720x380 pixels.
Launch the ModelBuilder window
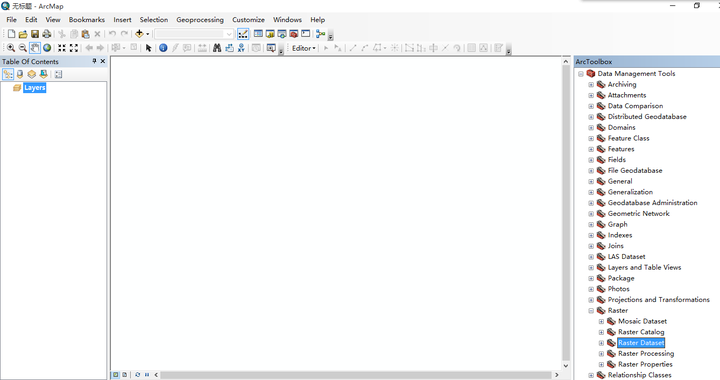pyautogui.click(x=321, y=34)
